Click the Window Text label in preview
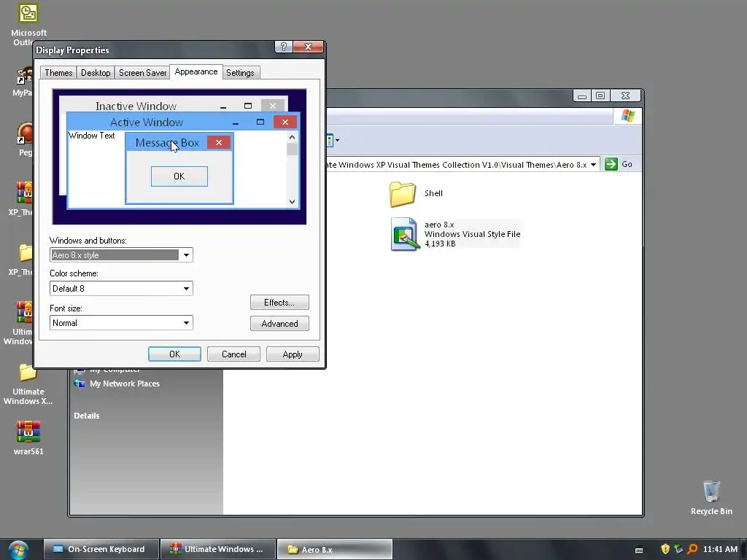The height and width of the screenshot is (560, 747). [x=92, y=136]
